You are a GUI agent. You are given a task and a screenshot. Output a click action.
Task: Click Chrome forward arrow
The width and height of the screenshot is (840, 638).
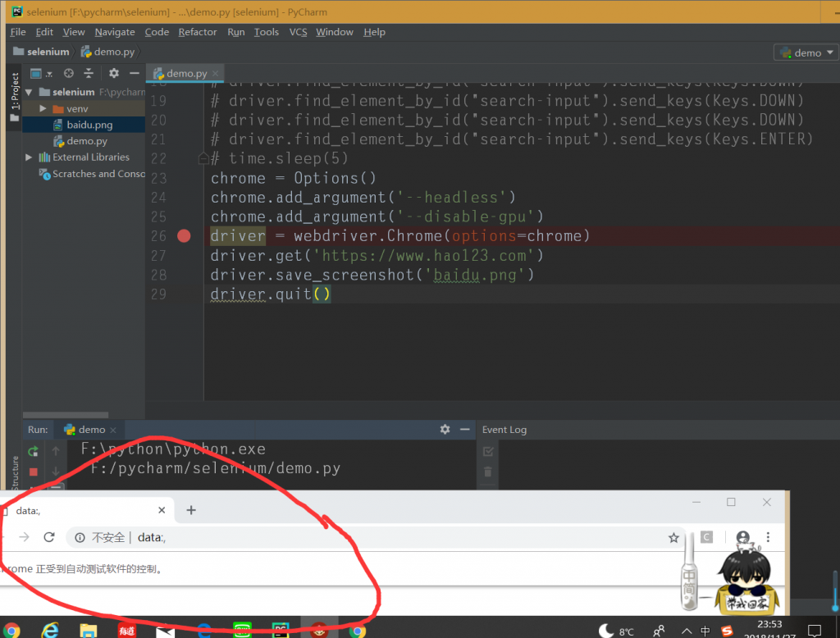tap(25, 537)
